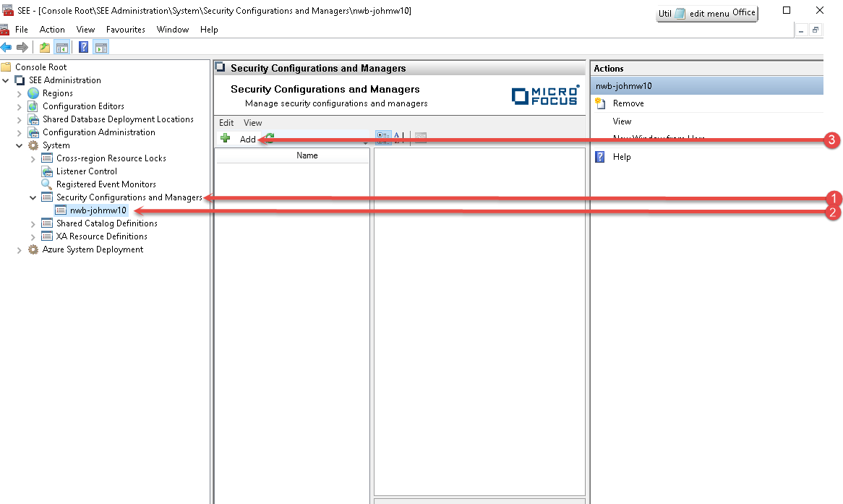
Task: Expand the Configuration Editors node
Action: pos(20,106)
